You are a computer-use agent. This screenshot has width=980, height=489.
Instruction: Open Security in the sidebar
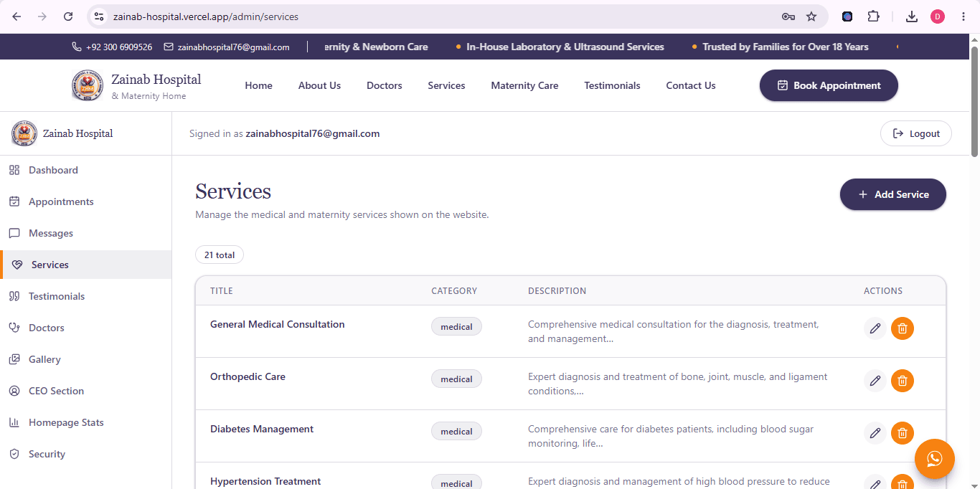pyautogui.click(x=86, y=454)
